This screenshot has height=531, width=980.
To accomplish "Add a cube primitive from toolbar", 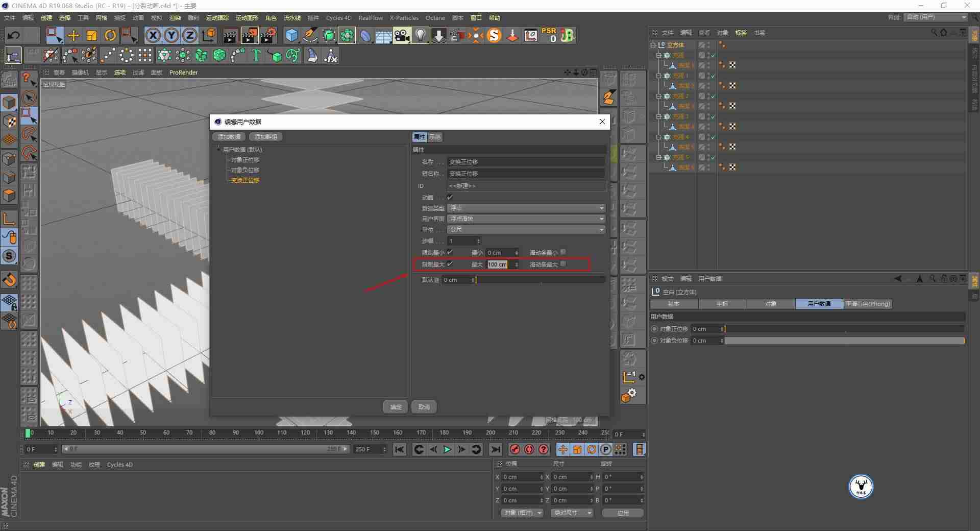I will pos(291,35).
